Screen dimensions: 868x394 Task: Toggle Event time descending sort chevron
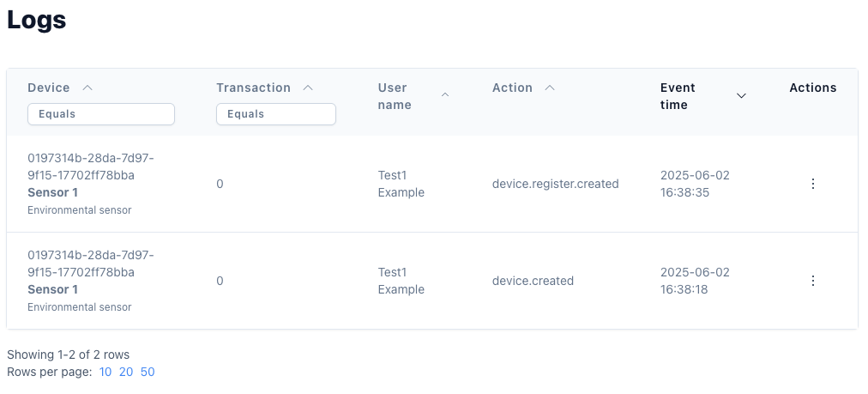click(x=741, y=96)
